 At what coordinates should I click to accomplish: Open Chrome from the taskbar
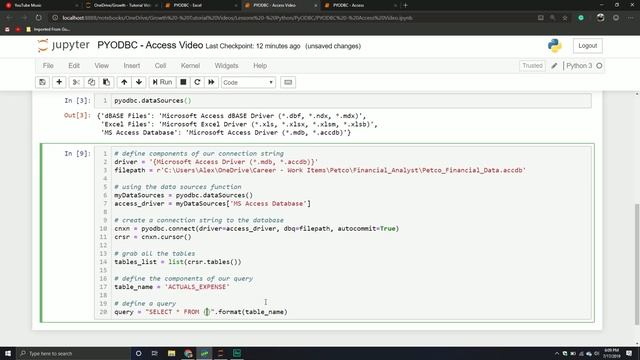tap(188, 353)
